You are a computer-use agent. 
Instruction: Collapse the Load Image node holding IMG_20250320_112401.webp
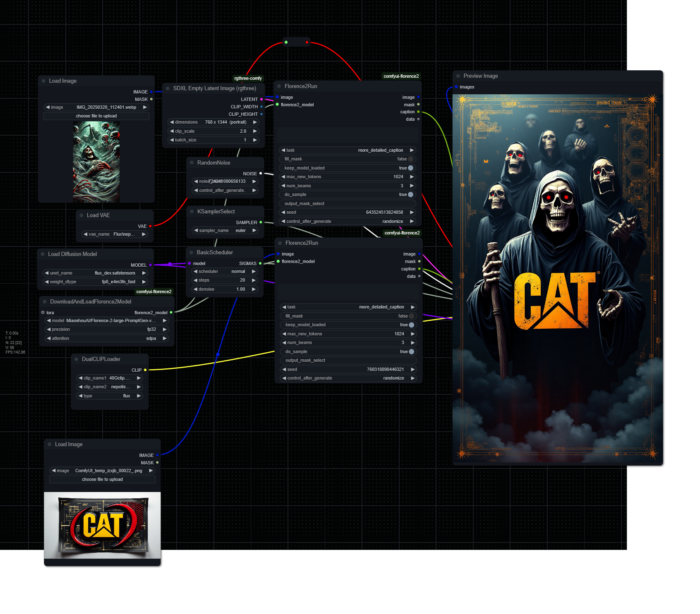tap(43, 81)
